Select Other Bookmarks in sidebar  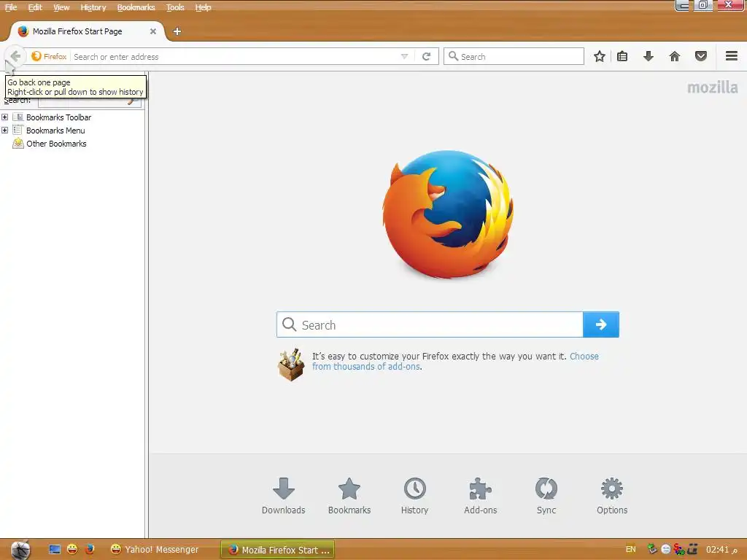[x=56, y=144]
